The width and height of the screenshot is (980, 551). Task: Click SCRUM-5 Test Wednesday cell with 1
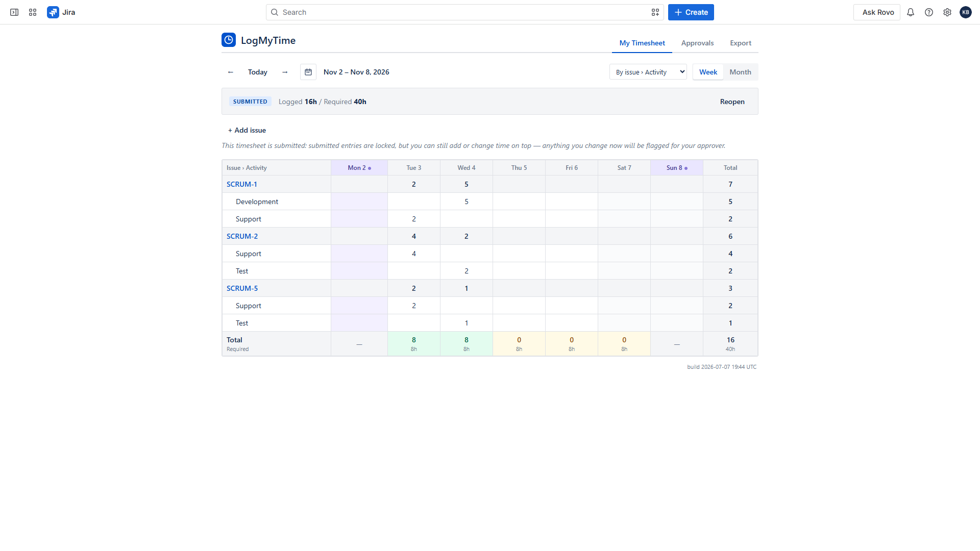[467, 323]
